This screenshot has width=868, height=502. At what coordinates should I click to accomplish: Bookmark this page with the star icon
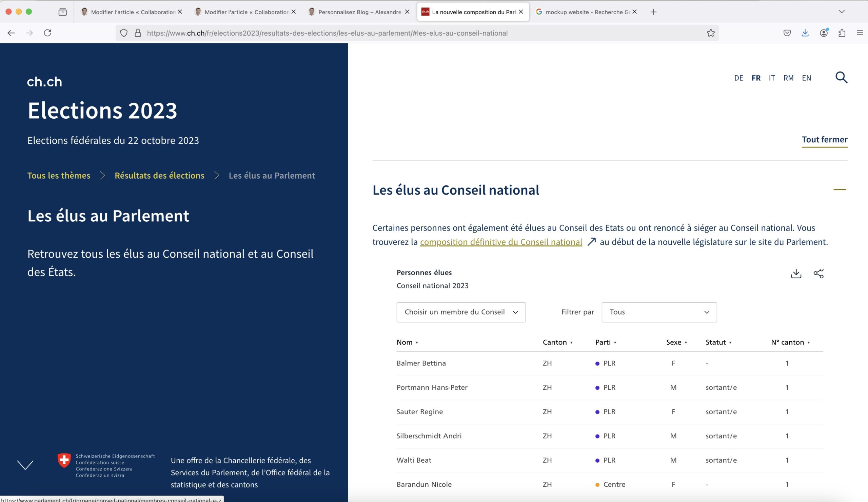711,33
